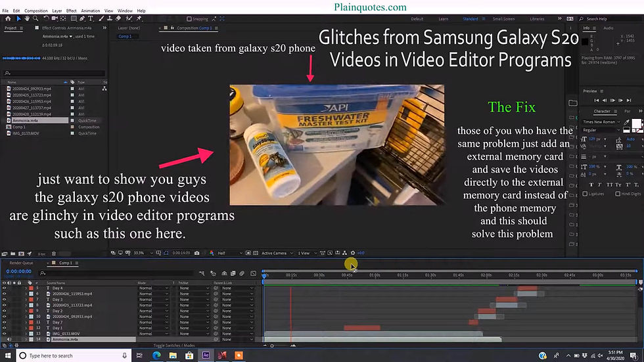Open the Active Camera dropdown
The height and width of the screenshot is (362, 644).
point(277,253)
